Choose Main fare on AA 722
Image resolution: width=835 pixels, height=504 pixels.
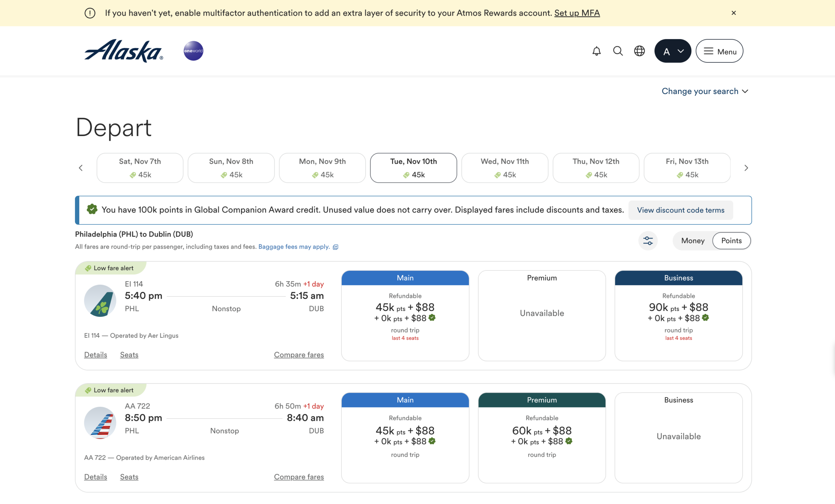pos(405,438)
